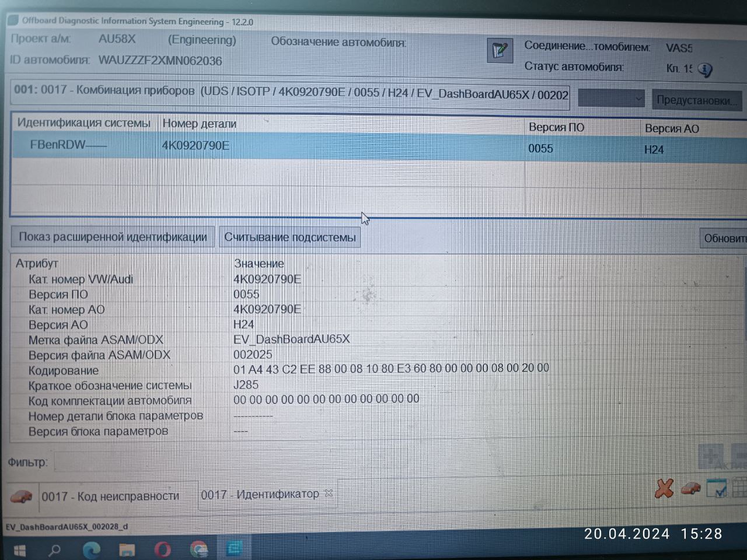Open Windows taskbar search

click(x=54, y=549)
